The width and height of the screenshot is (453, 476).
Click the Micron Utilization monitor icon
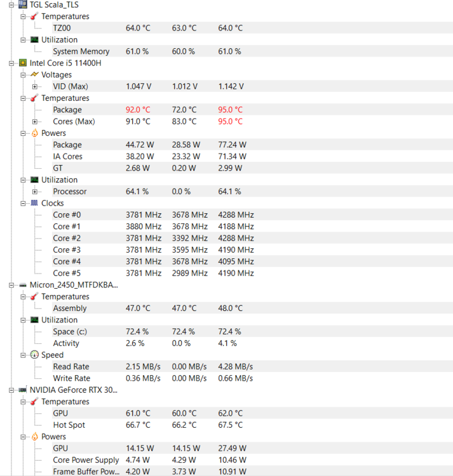(x=35, y=320)
